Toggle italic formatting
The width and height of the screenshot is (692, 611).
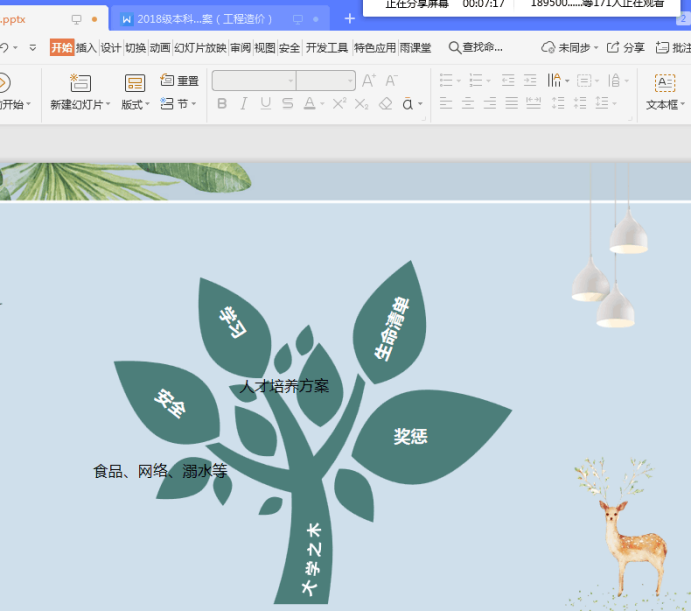click(x=243, y=104)
